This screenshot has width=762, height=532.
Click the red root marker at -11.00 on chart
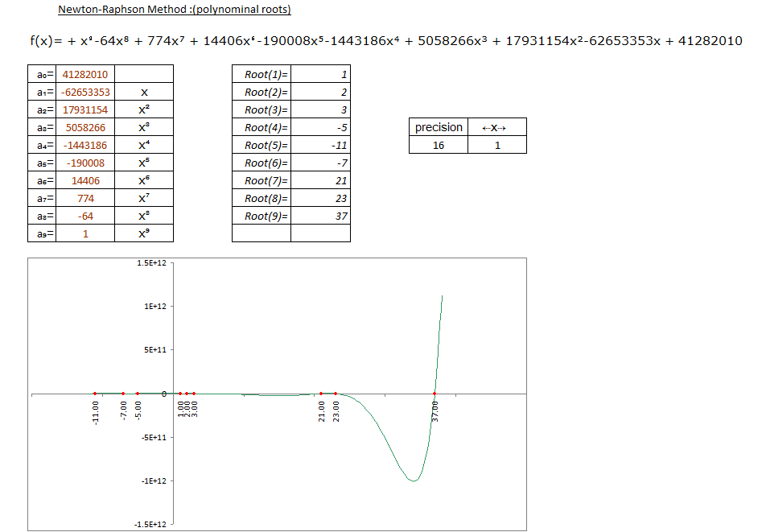[x=95, y=394]
